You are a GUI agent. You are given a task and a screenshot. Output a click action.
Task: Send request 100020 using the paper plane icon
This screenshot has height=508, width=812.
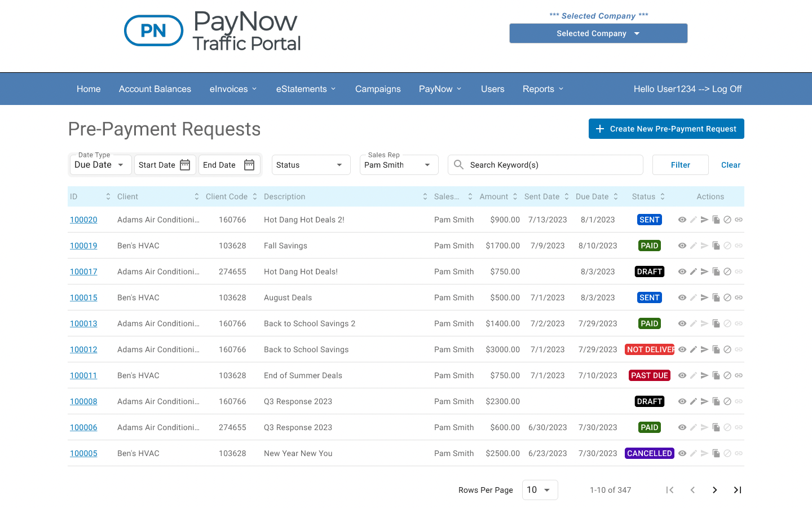click(705, 220)
